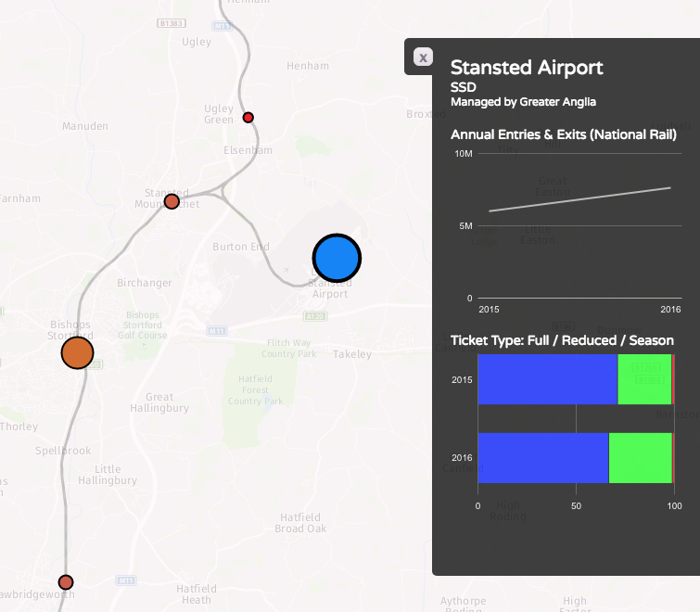This screenshot has width=700, height=612.
Task: Click the B1383 road shield
Action: (x=172, y=23)
